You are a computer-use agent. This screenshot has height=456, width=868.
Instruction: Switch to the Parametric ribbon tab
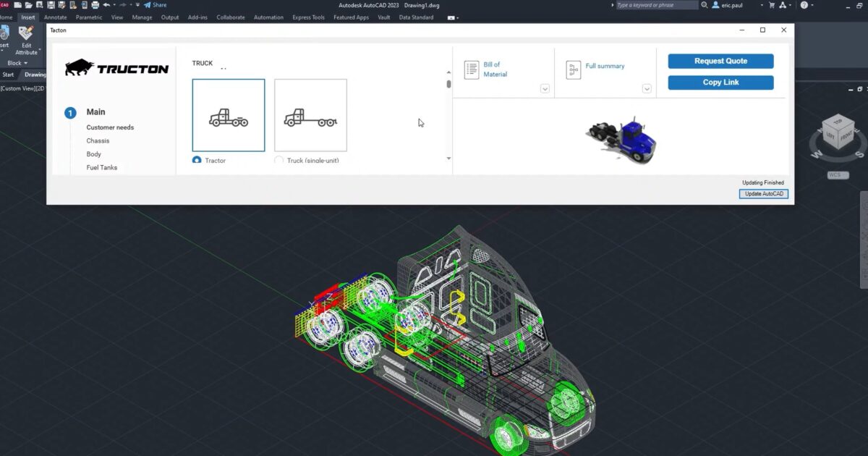tap(89, 17)
